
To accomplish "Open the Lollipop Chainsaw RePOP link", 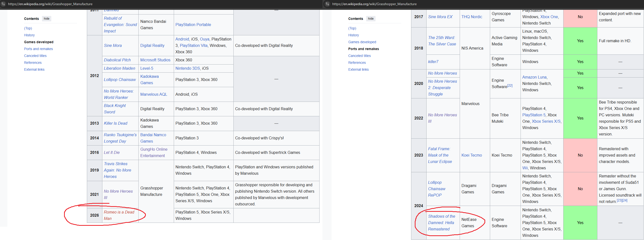I will pyautogui.click(x=437, y=189).
